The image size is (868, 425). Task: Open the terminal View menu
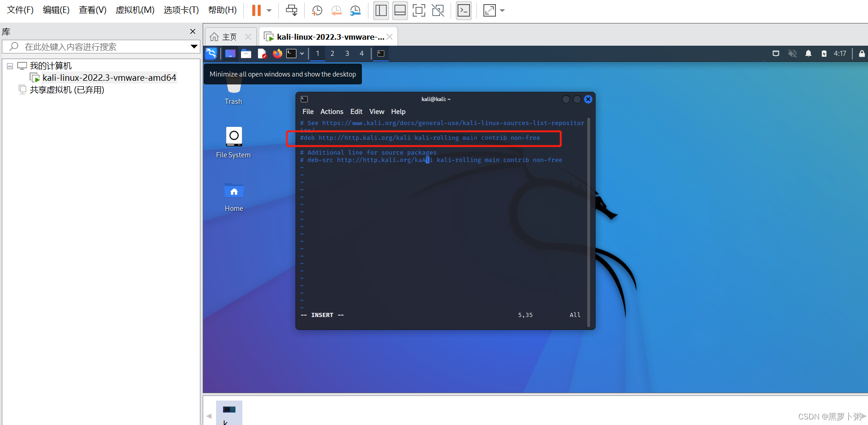pos(377,112)
